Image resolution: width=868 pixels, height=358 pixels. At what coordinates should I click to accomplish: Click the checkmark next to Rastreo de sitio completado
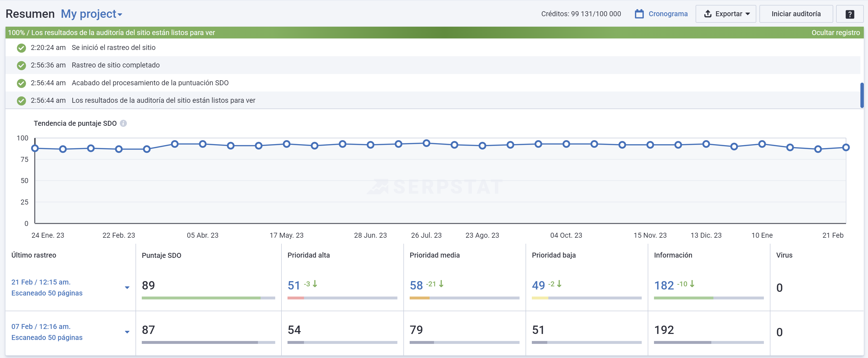21,65
